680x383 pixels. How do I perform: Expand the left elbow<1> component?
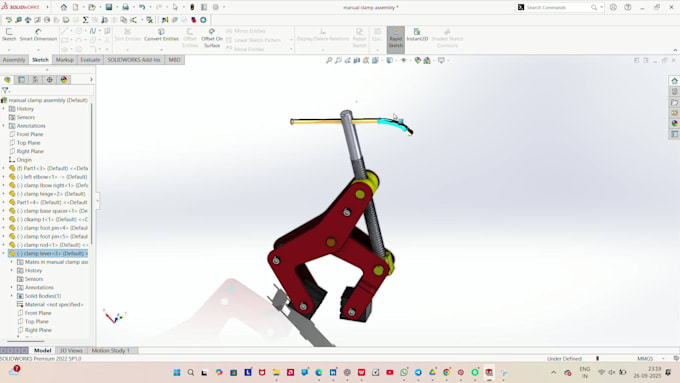pos(4,177)
